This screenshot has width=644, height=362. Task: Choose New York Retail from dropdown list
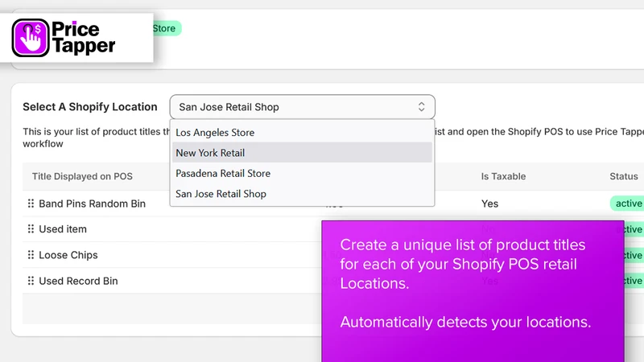pyautogui.click(x=303, y=153)
